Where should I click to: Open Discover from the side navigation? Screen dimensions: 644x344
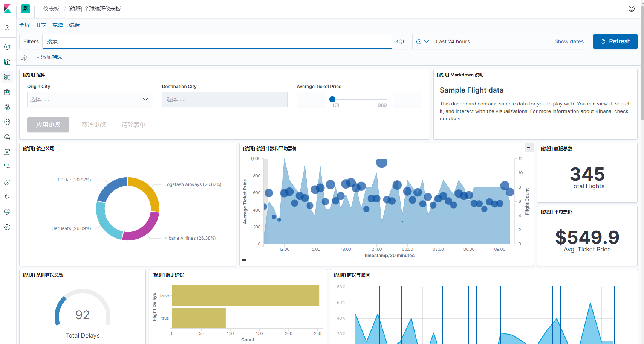(7, 47)
